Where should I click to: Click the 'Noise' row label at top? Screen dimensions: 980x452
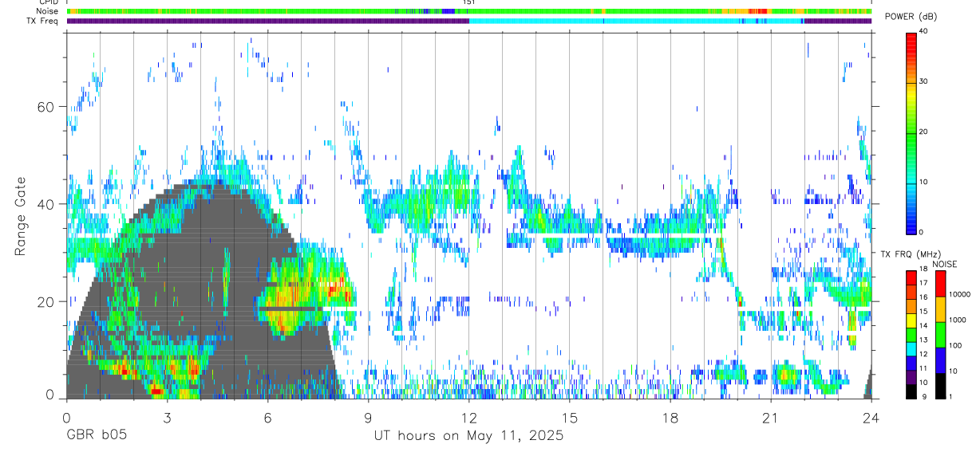[x=47, y=12]
